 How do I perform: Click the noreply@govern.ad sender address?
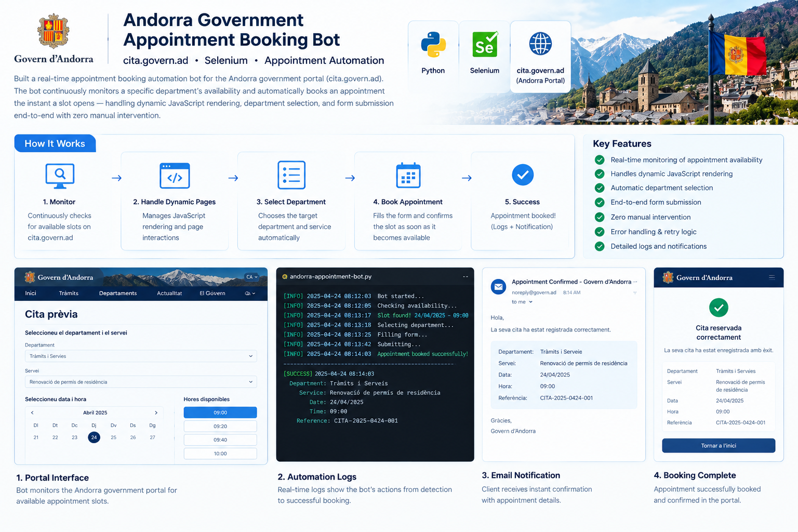tap(534, 292)
